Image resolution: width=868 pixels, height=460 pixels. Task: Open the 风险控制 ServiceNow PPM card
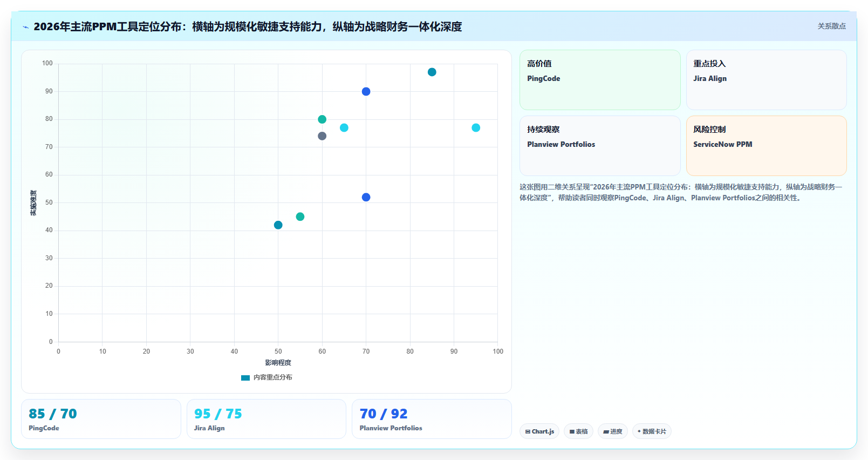pos(766,146)
